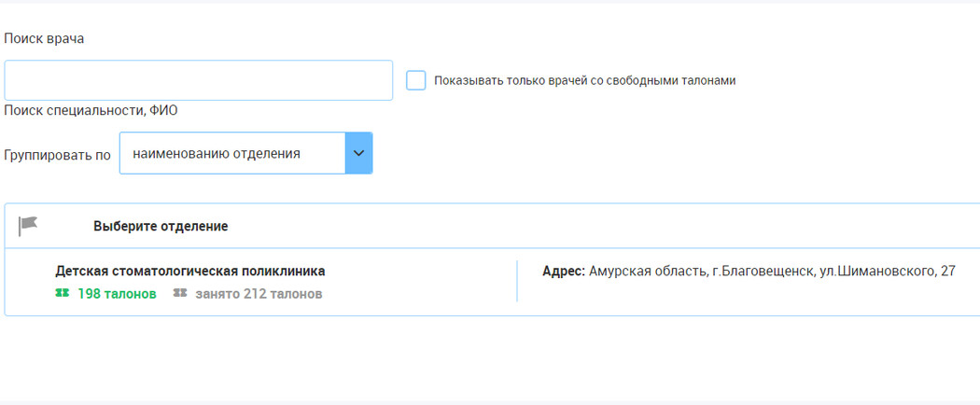Viewport: 980px width, 405px height.
Task: Open 'Детская стоматологическая поликлиника' department
Action: 190,272
